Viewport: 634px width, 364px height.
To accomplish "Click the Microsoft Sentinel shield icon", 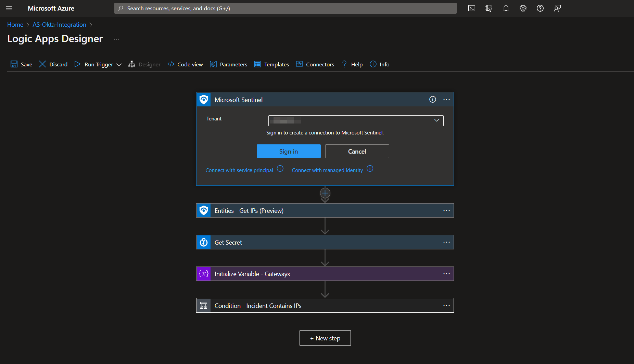I will pos(204,100).
